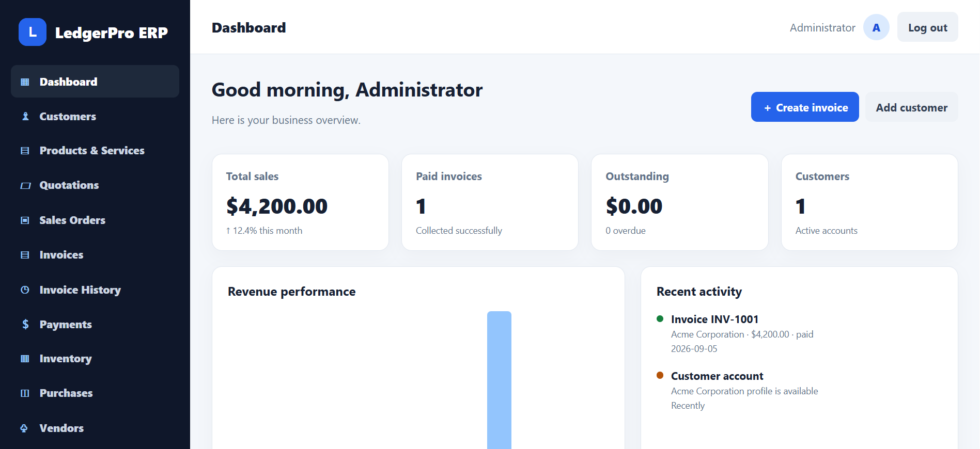
Task: Click the Sales Orders icon
Action: point(25,220)
